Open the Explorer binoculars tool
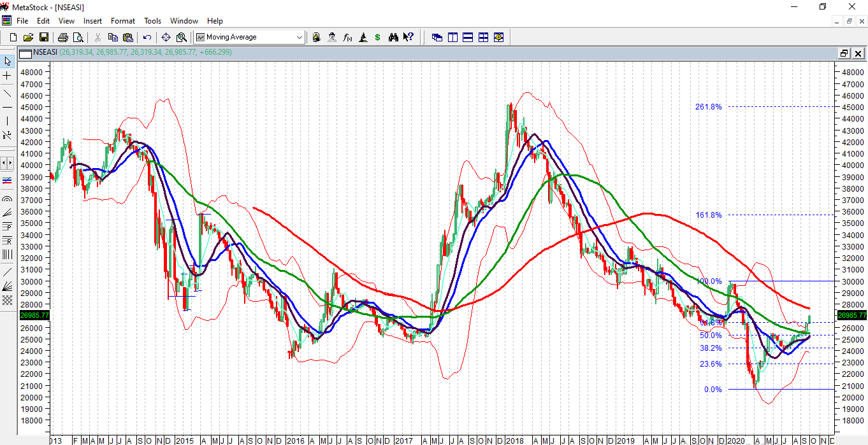The width and height of the screenshot is (868, 445). coord(393,38)
